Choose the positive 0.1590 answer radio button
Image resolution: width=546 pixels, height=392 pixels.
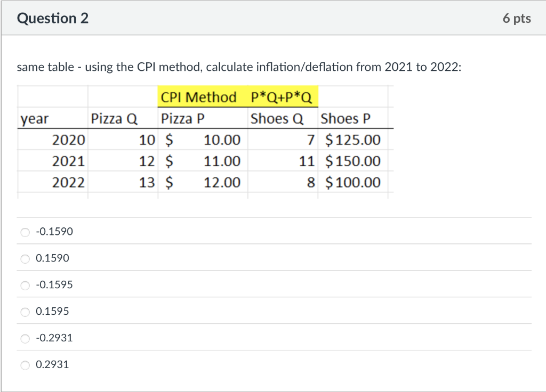pos(25,259)
